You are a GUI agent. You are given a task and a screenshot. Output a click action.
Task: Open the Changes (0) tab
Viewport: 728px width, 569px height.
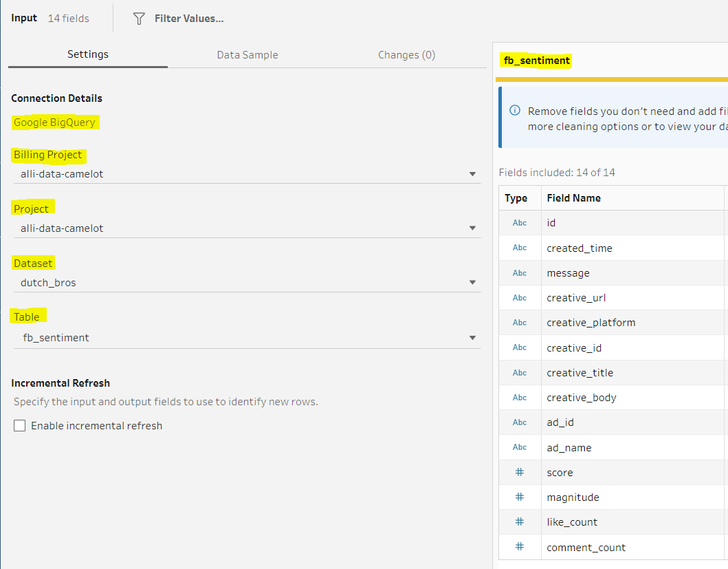click(x=406, y=55)
